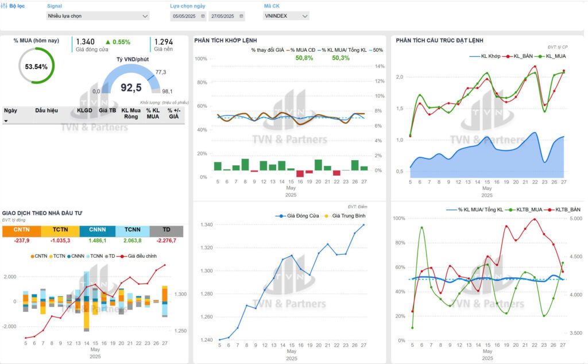Expand the Signal dropdown
The width and height of the screenshot is (588, 364).
coord(98,16)
